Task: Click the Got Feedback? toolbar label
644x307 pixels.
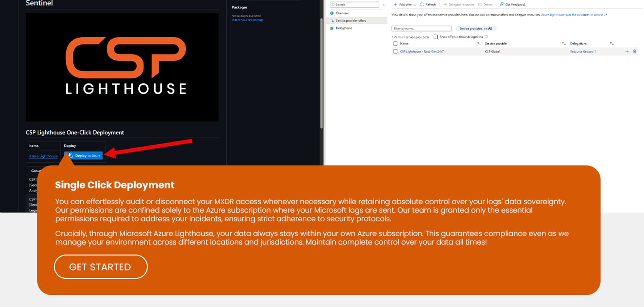Action: point(515,5)
